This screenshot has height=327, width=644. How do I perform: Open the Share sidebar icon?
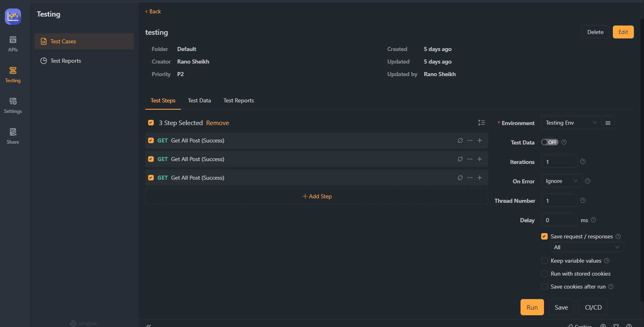[x=13, y=136]
